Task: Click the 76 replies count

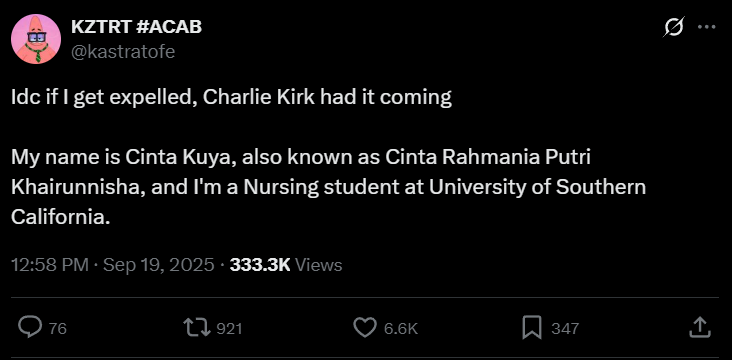Action: click(x=58, y=329)
